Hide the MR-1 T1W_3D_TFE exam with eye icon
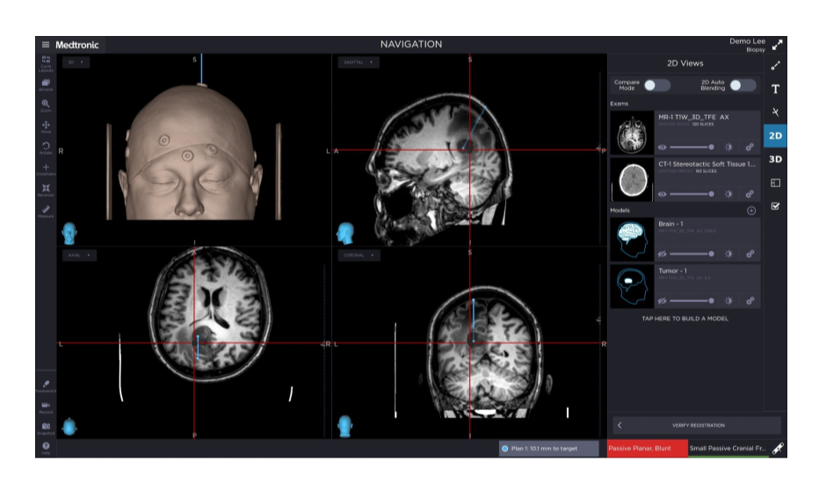The image size is (826, 504). pos(663,148)
